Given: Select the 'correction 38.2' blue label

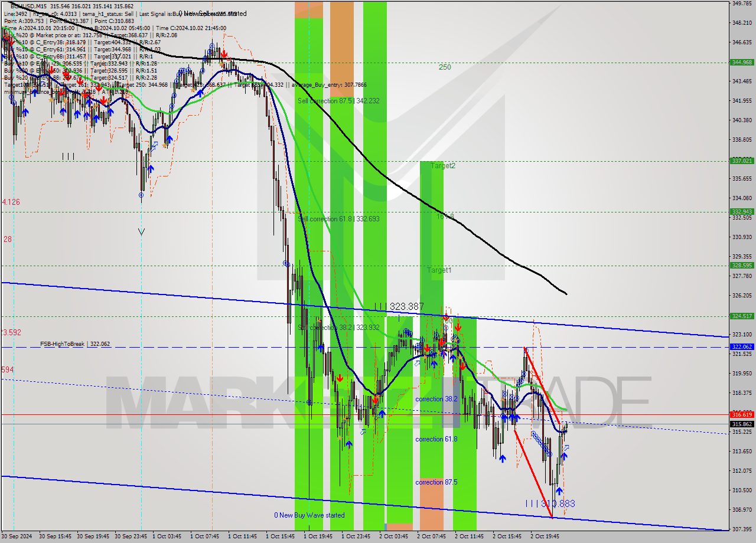Looking at the screenshot, I should pos(436,399).
